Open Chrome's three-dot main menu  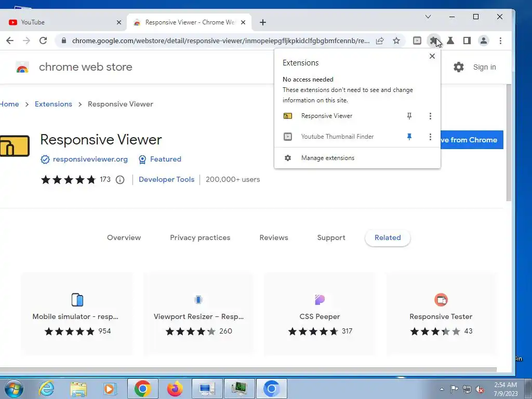click(x=500, y=41)
